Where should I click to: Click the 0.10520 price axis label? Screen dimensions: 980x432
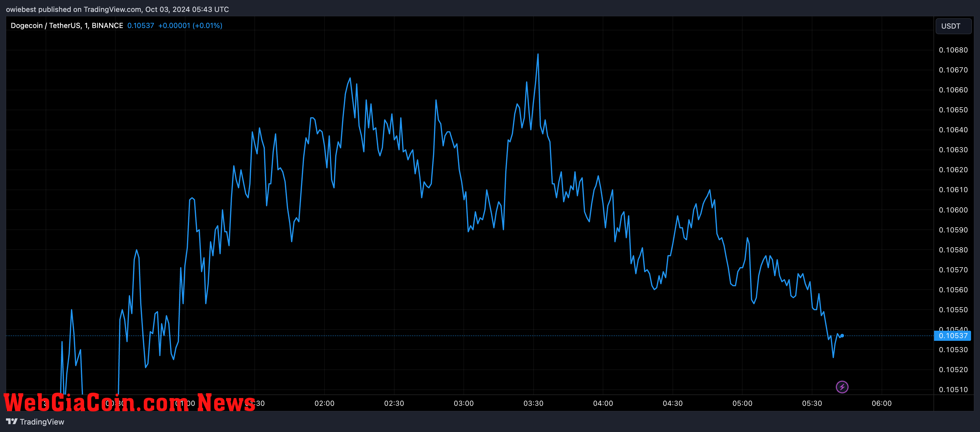(953, 370)
